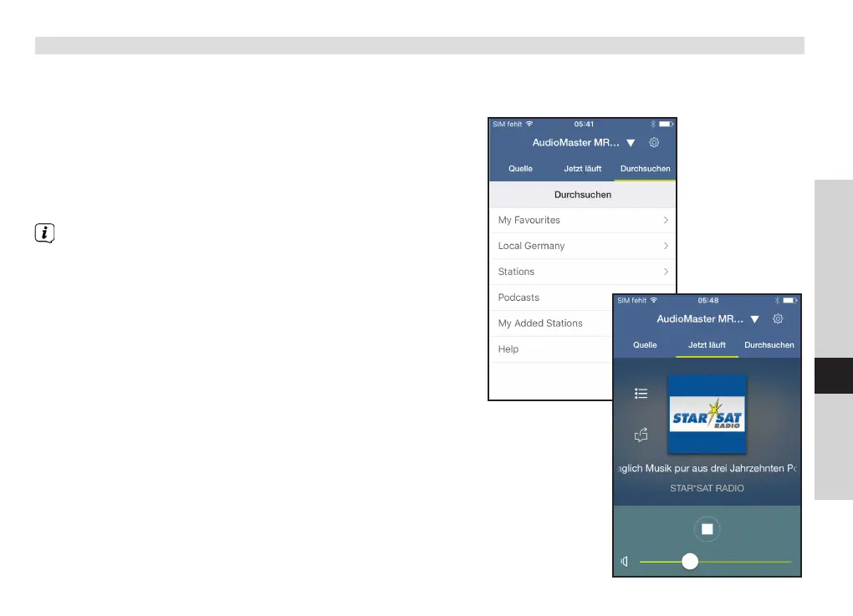Expand device dropdown arrow in Jetzt läuft screen
The height and width of the screenshot is (616, 853).
pos(754,319)
